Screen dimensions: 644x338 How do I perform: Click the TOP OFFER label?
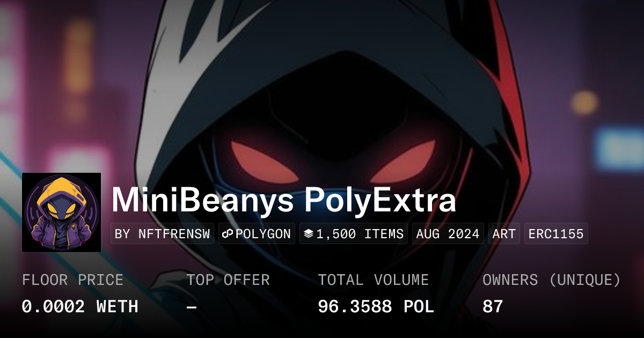[228, 280]
